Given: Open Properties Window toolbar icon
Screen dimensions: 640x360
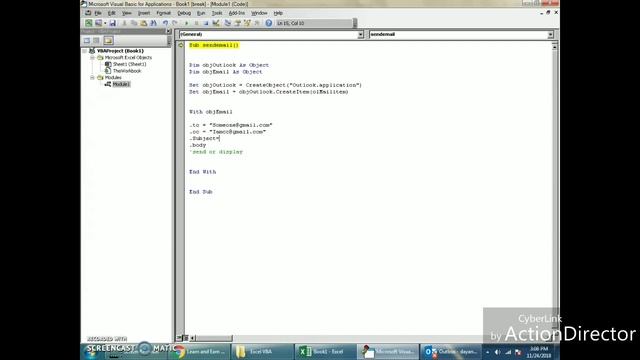Looking at the screenshot, I should point(238,23).
